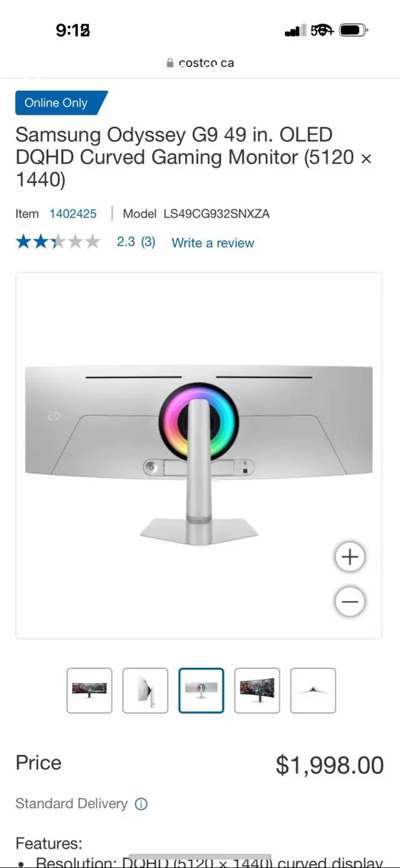Image resolution: width=400 pixels, height=868 pixels.
Task: Tap the cellular signal bars icon
Action: tap(295, 31)
